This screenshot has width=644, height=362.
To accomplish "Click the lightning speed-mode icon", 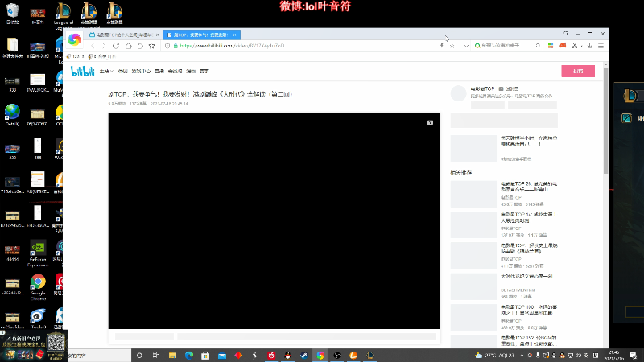I will [x=441, y=46].
